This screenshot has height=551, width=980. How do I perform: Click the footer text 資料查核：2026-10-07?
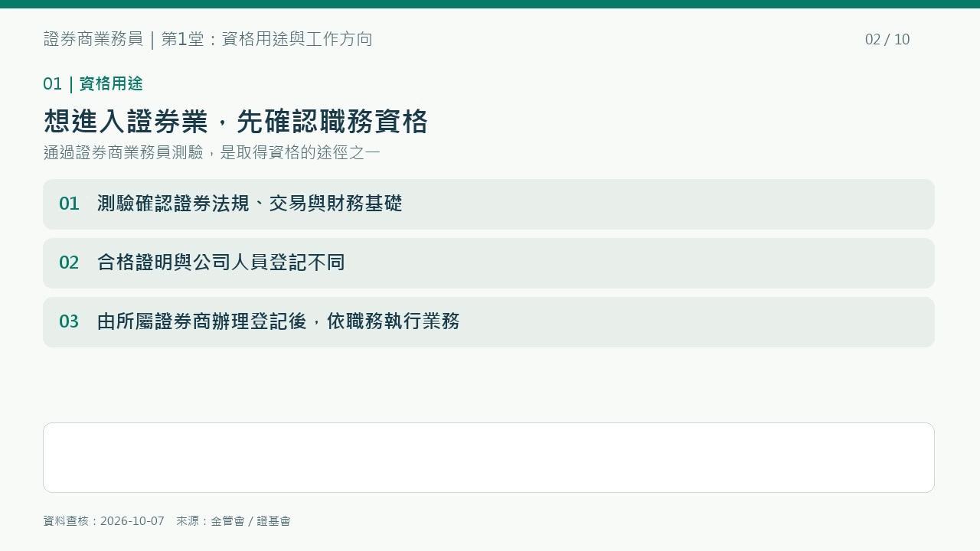click(x=104, y=521)
